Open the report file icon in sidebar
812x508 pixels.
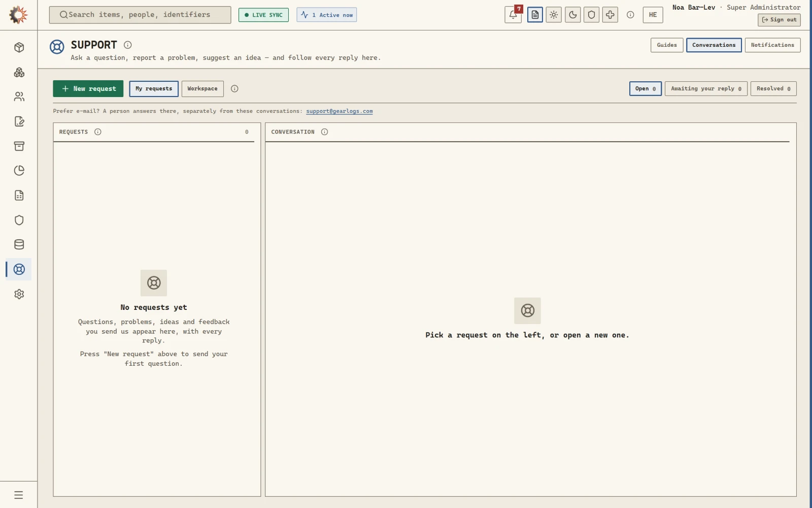coord(19,196)
